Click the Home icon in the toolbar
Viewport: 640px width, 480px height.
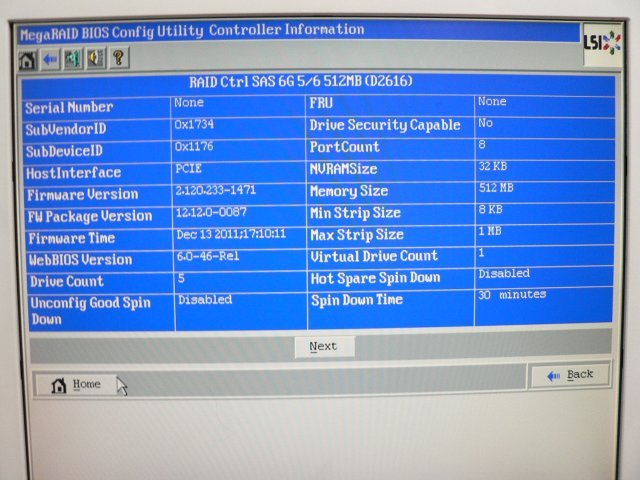(x=27, y=60)
